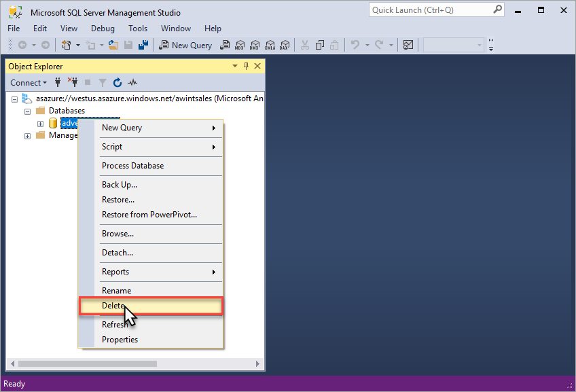Image resolution: width=576 pixels, height=392 pixels.
Task: Toggle auto-hide on Object Explorer
Action: (246, 66)
